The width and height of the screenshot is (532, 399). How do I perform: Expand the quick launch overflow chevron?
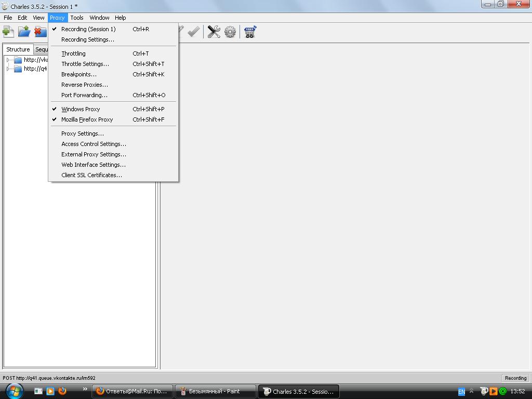point(85,389)
